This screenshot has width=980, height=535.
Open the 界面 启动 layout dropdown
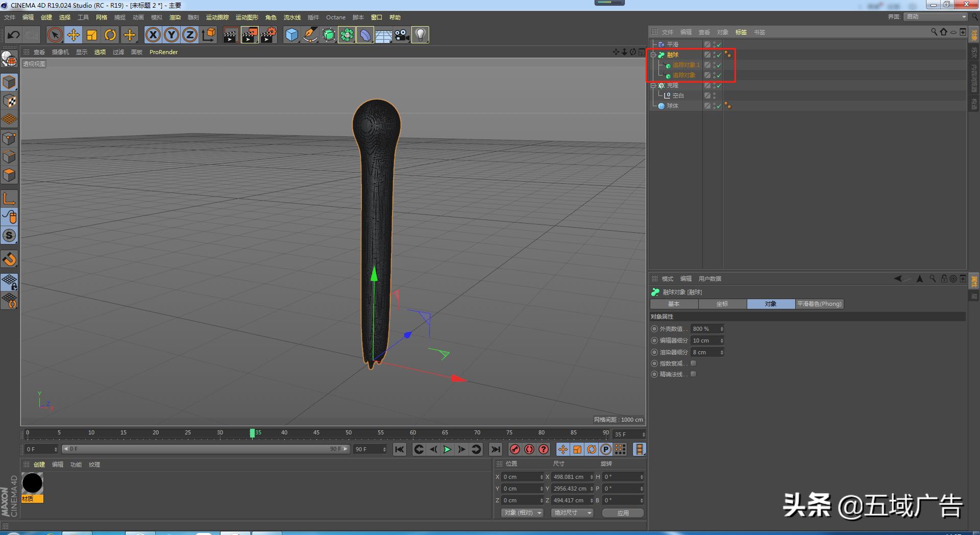point(936,17)
